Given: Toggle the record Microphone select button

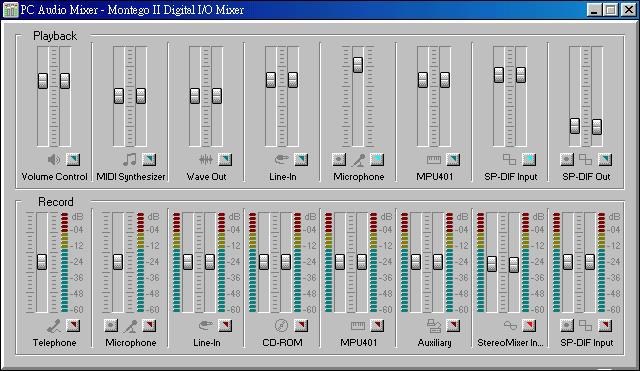Looking at the screenshot, I should [x=149, y=326].
